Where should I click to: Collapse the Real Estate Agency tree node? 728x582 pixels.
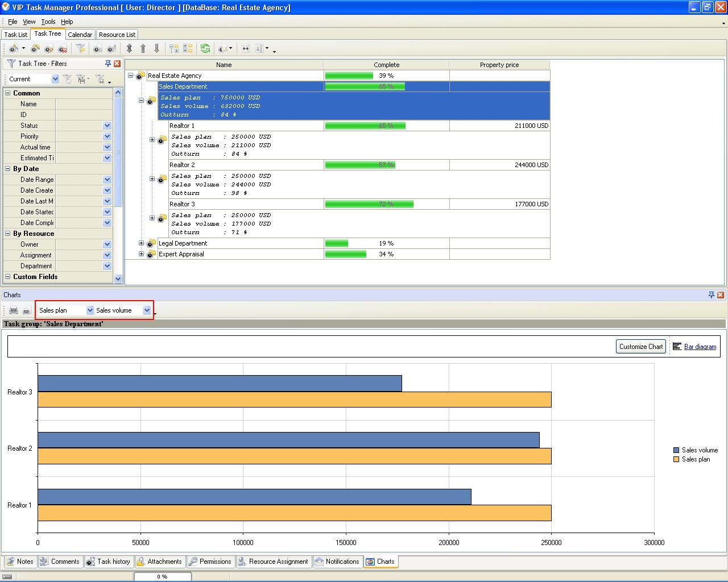tap(130, 76)
